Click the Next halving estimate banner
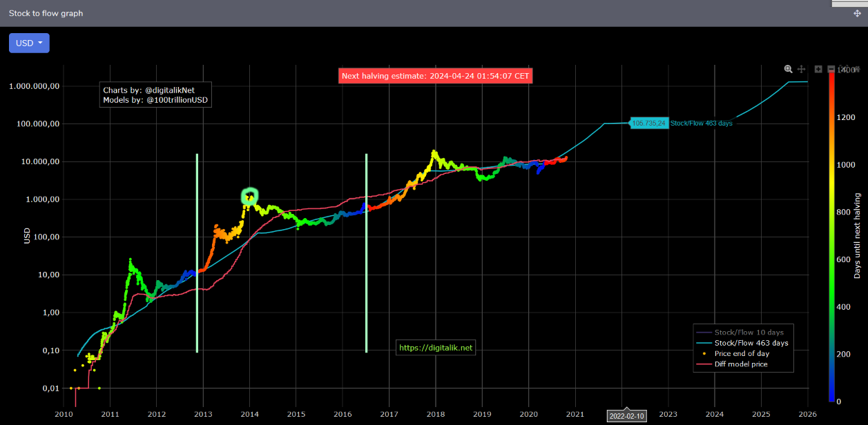The width and height of the screenshot is (868, 425). [436, 76]
